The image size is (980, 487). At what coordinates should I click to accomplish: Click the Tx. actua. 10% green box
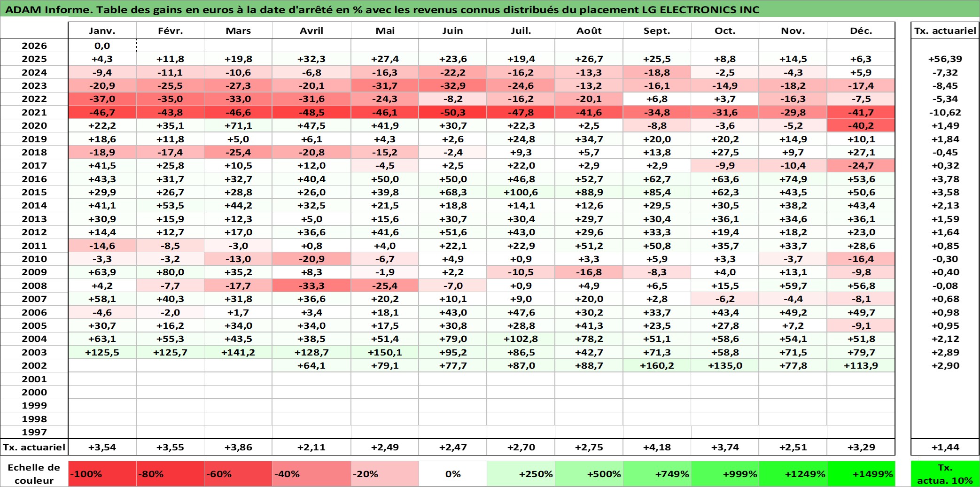coord(945,474)
